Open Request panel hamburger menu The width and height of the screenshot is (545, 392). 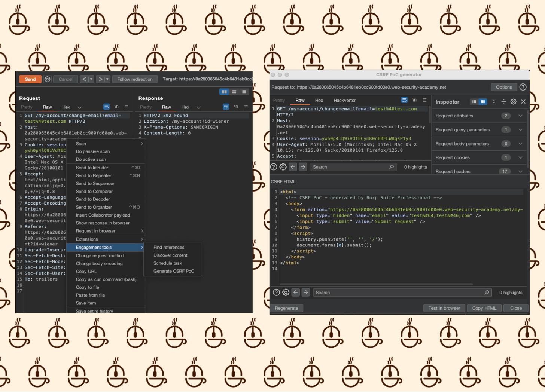(127, 107)
